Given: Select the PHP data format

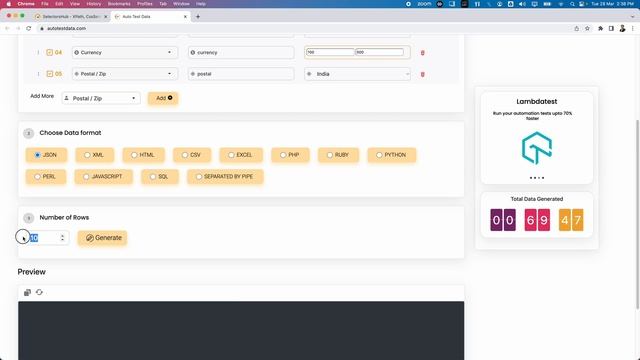Looking at the screenshot, I should click(290, 155).
